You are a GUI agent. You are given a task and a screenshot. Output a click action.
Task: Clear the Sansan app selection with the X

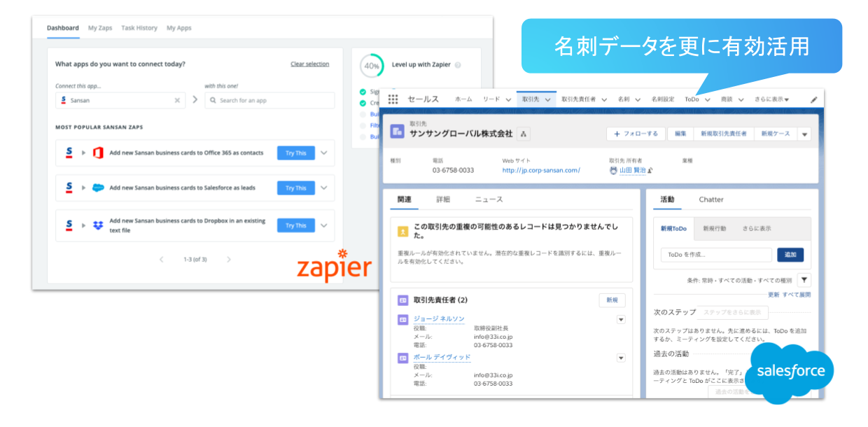(x=177, y=100)
